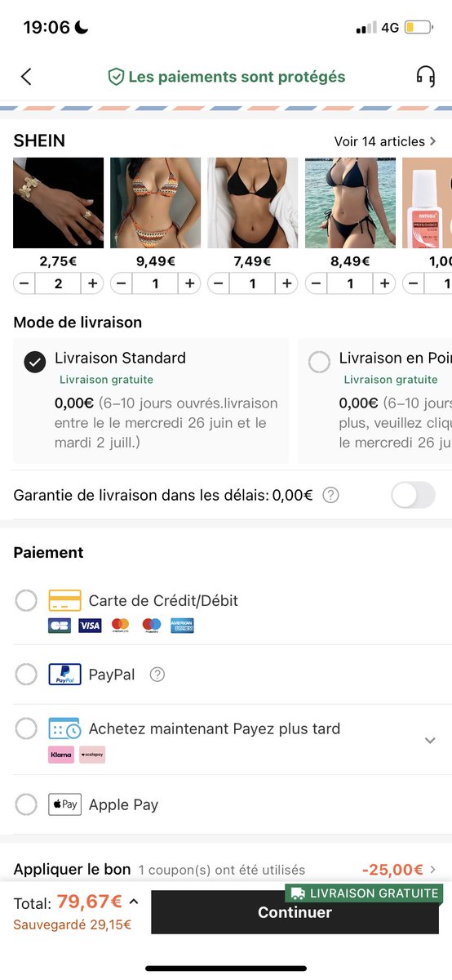Tap the green shield protection icon

pyautogui.click(x=116, y=77)
